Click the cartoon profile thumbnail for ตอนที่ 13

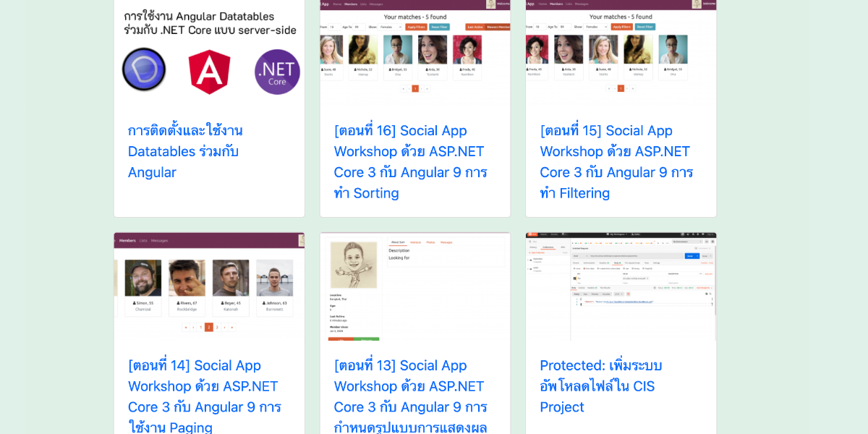[x=415, y=286]
